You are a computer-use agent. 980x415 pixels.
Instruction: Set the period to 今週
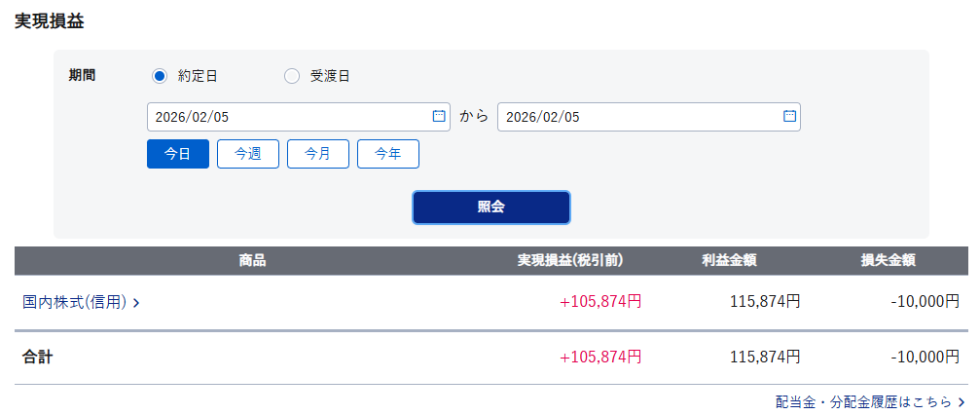point(248,154)
